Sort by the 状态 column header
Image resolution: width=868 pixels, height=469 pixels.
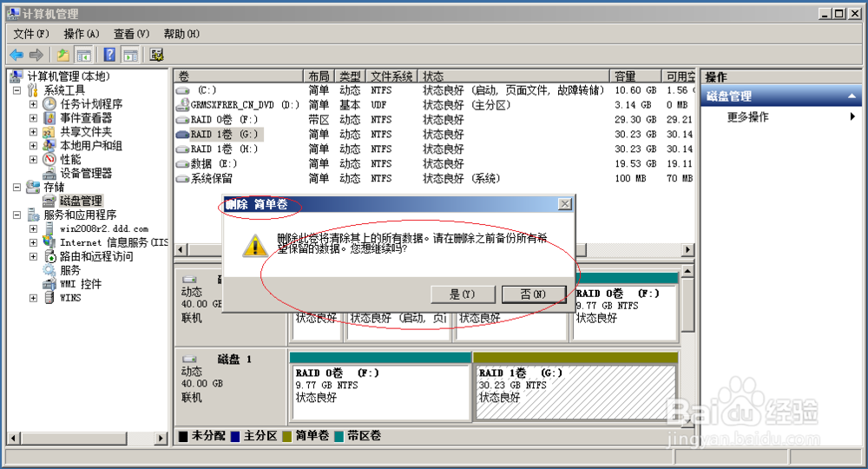click(x=514, y=76)
